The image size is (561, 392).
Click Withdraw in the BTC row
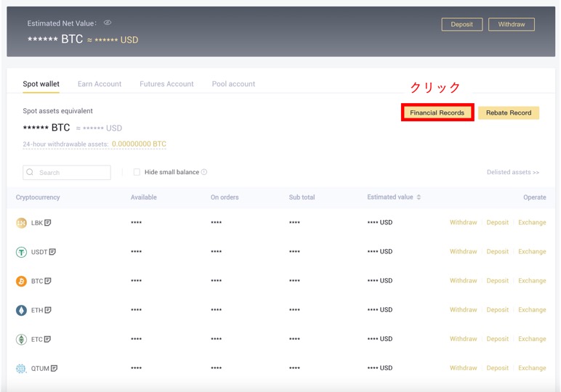[x=464, y=280]
